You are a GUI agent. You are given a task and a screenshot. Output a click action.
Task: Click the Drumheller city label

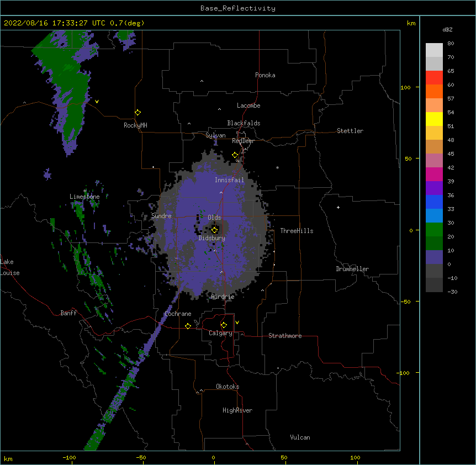(x=352, y=269)
